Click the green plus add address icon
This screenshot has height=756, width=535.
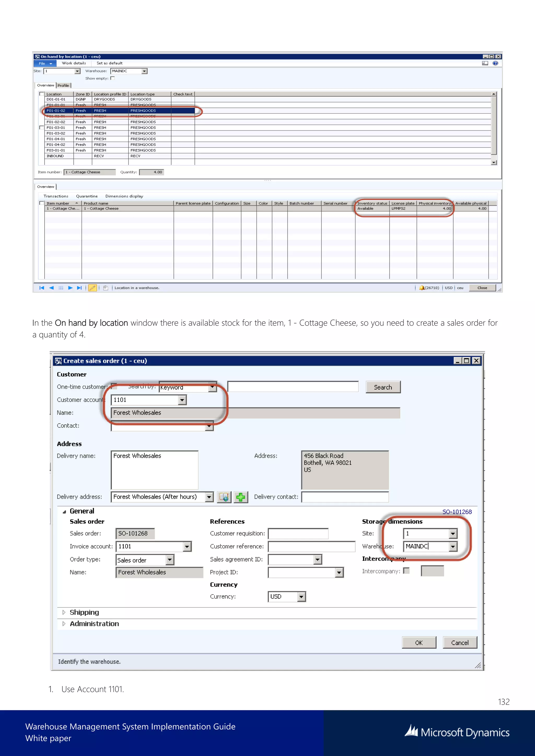(x=241, y=497)
